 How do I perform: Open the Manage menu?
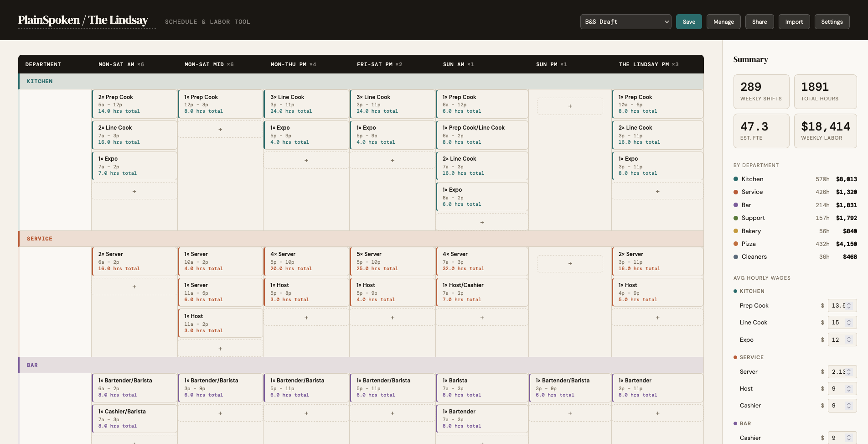coord(723,22)
